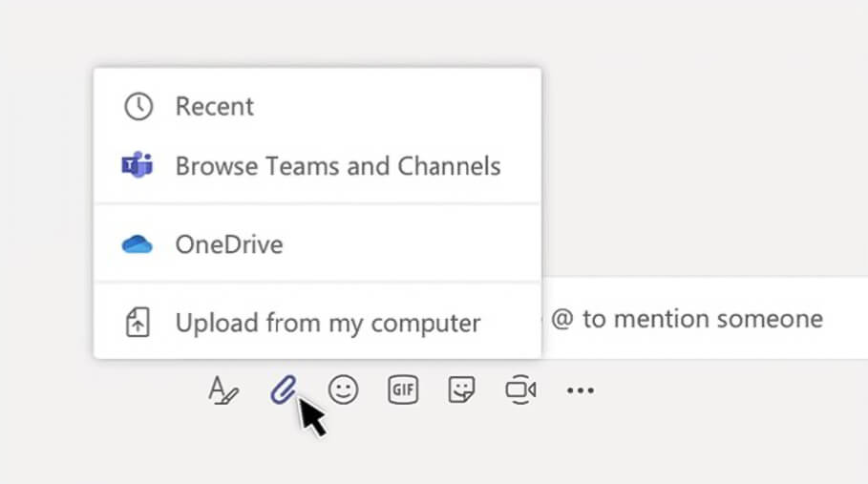Open the Sticker picker
Screen dimensions: 868x484
click(461, 389)
